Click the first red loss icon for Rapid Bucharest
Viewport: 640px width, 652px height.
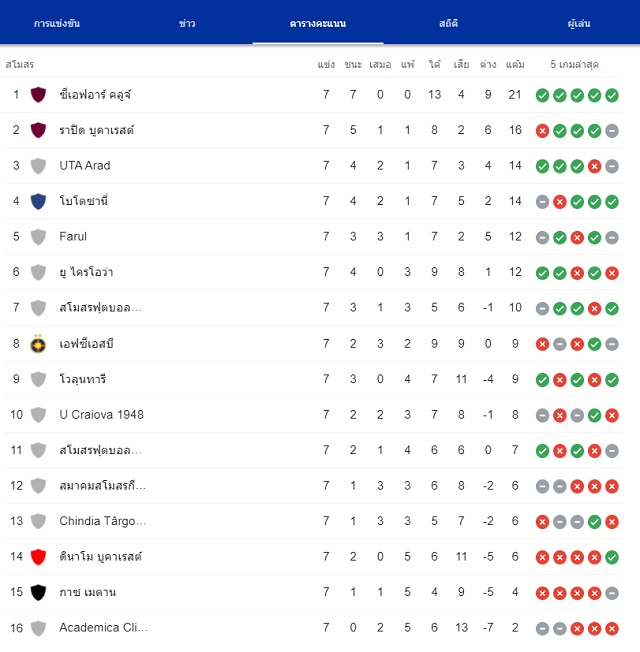[x=542, y=131]
